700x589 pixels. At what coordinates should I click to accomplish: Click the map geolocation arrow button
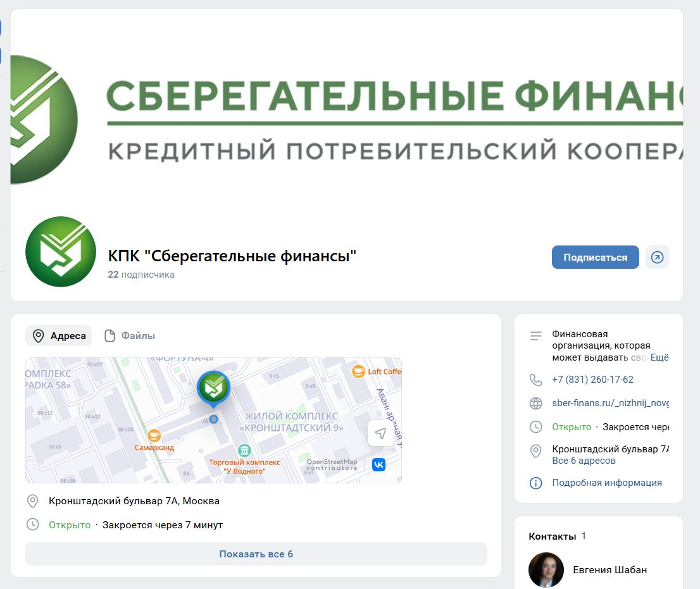pyautogui.click(x=380, y=433)
